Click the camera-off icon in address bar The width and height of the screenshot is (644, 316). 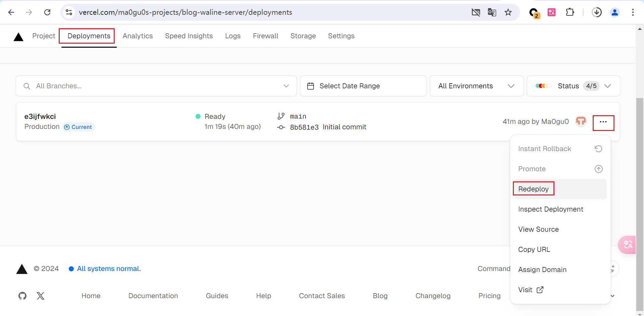click(x=476, y=12)
